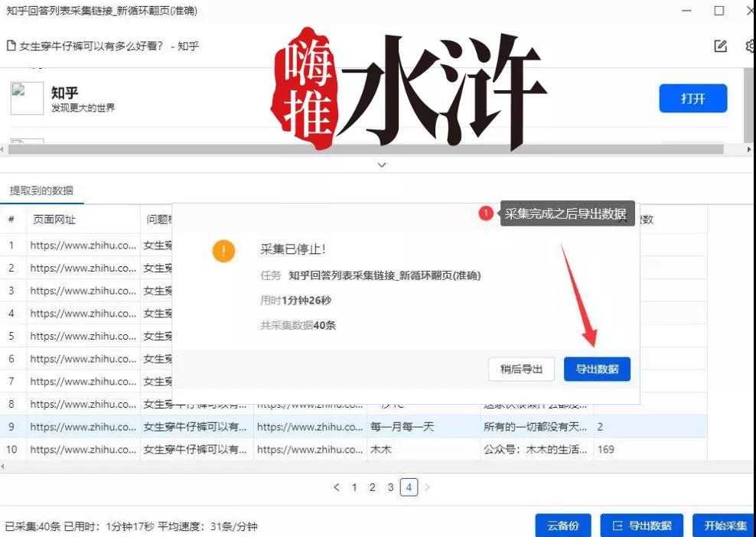Collapse the browser preview with the down chevron
The image size is (756, 537).
(x=382, y=165)
